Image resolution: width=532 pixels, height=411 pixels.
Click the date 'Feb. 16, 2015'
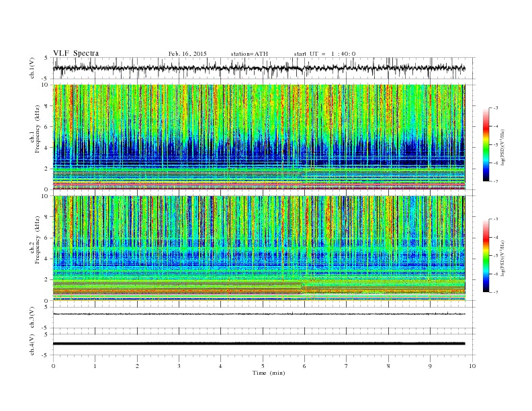pos(187,54)
